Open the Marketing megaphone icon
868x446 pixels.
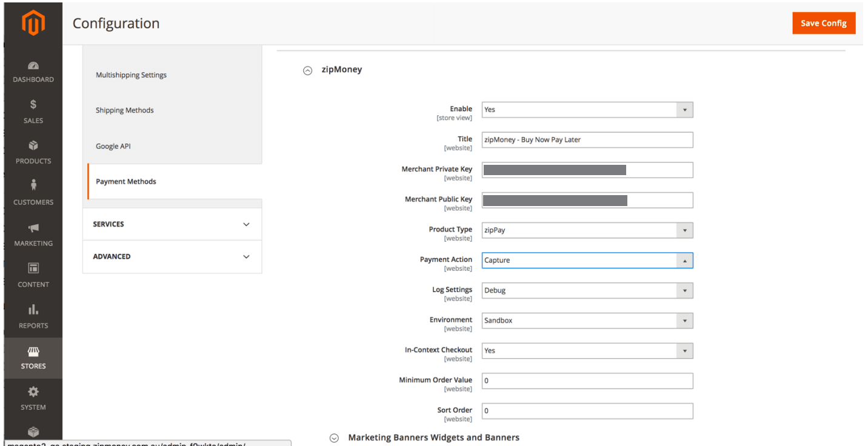point(33,228)
